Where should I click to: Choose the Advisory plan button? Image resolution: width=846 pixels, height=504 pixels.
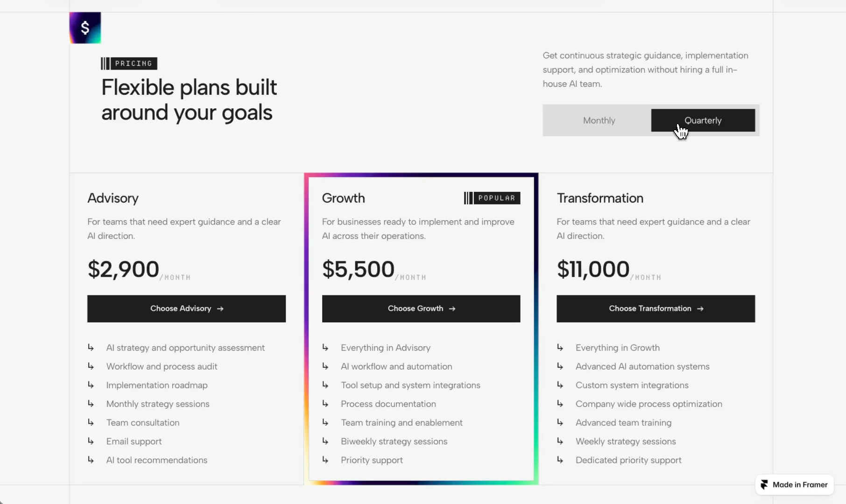coord(186,308)
